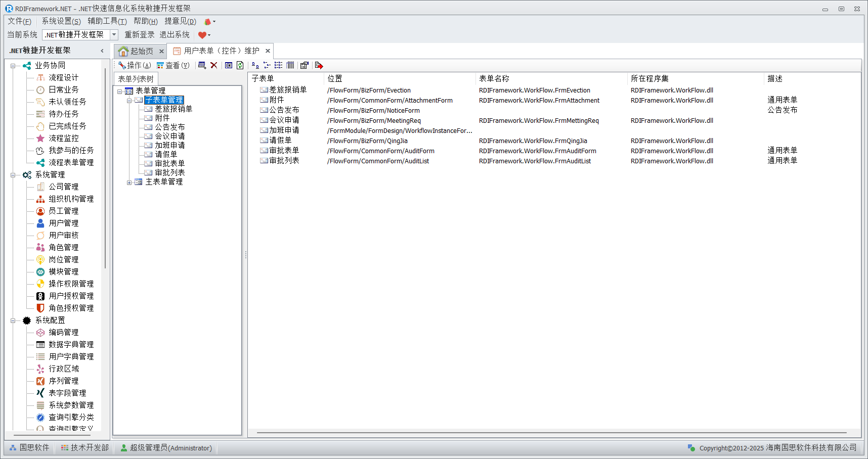
Task: Switch list to details view icon
Action: [x=290, y=65]
